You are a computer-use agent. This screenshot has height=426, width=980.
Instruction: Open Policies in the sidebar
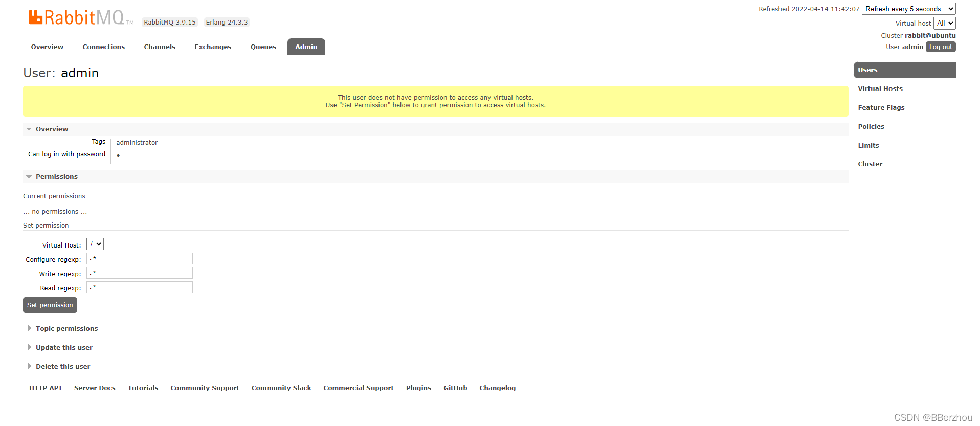[x=871, y=126]
